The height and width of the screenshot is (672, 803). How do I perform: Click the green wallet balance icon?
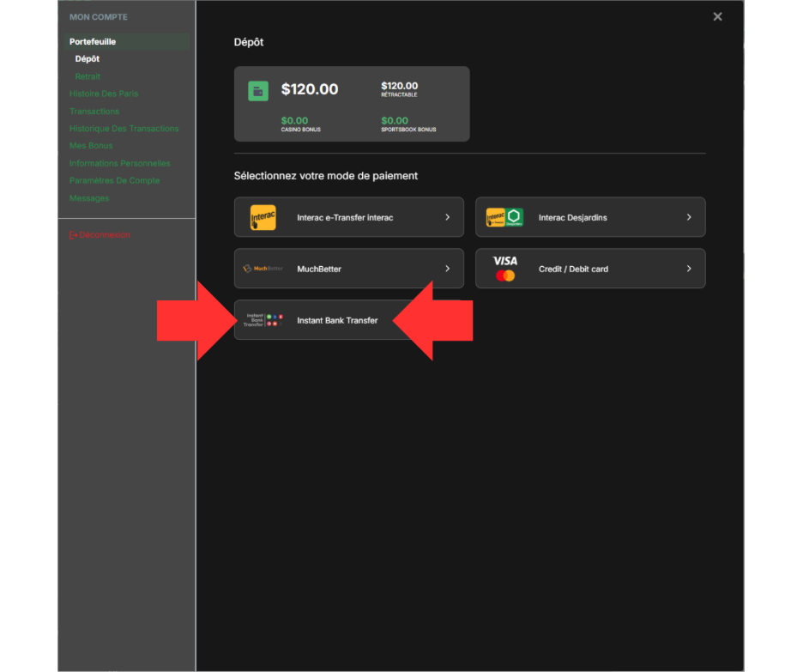pyautogui.click(x=258, y=91)
